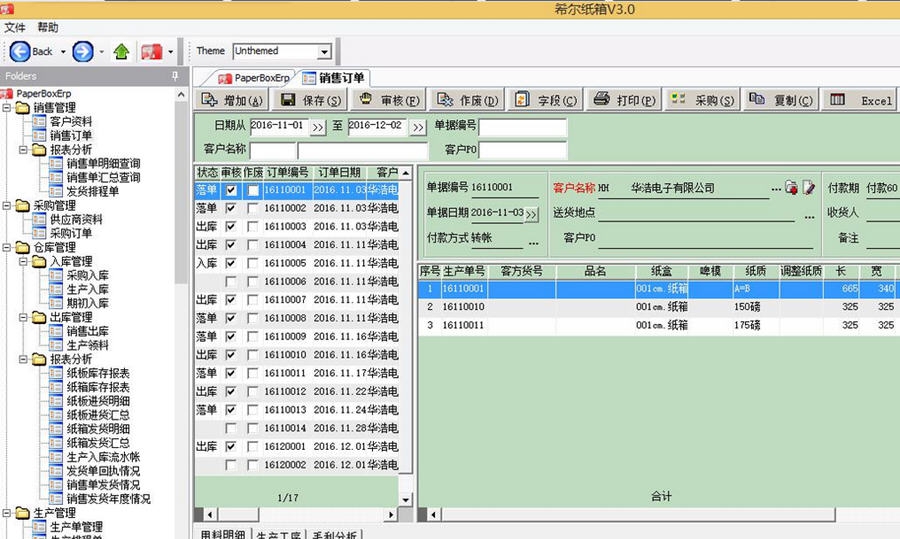
Task: Open 纸板库存报表 report
Action: tap(98, 373)
